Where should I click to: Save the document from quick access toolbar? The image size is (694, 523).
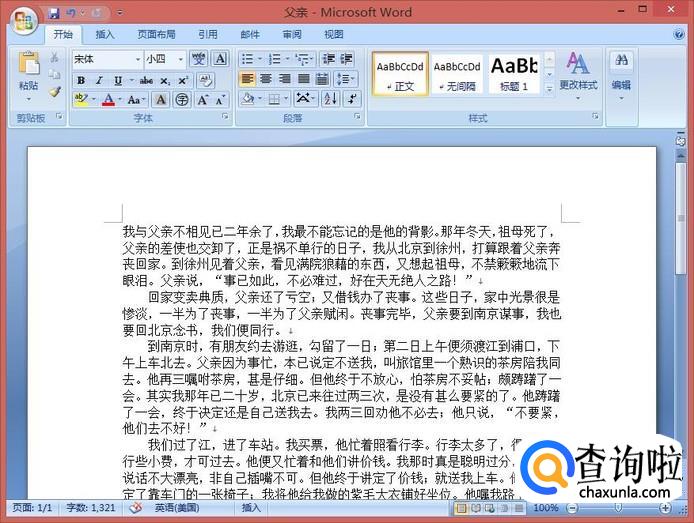point(54,13)
